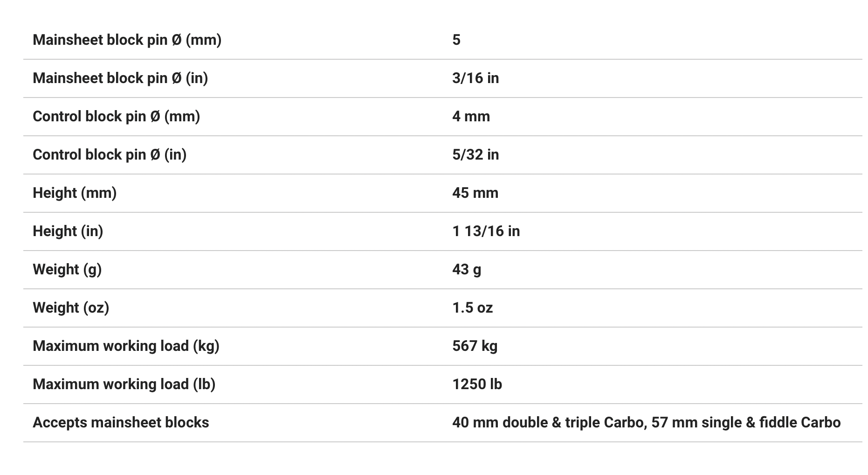Click the 'Accepts mainsheet blocks' label

121,423
